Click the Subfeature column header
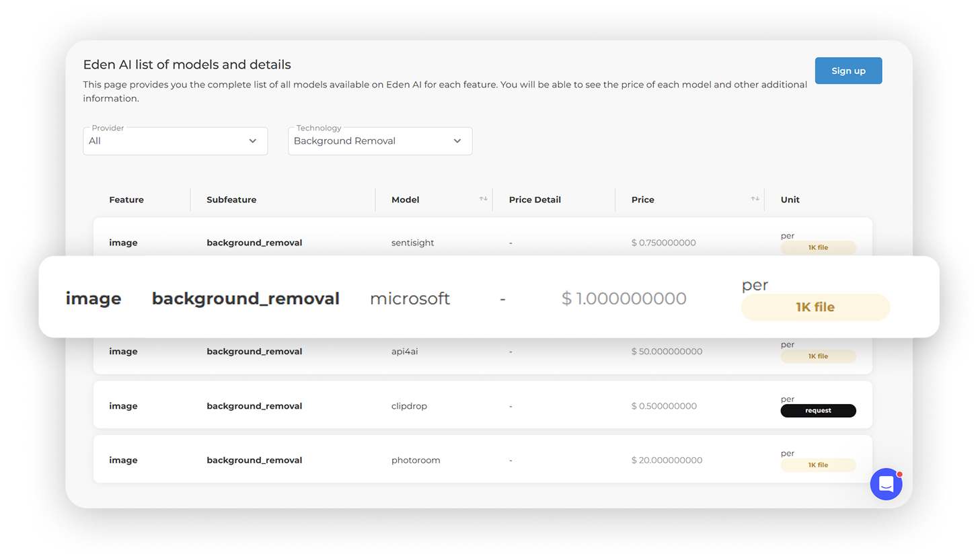978x560 pixels. coord(231,199)
